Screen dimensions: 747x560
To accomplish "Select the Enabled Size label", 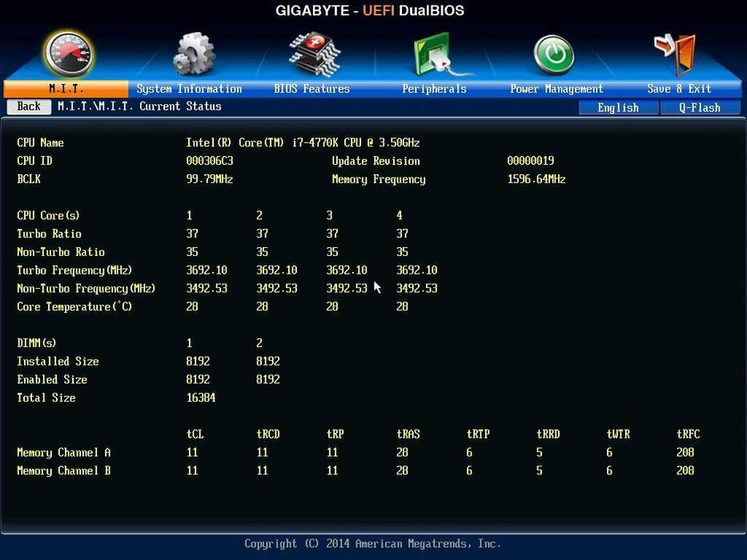I will pos(52,379).
